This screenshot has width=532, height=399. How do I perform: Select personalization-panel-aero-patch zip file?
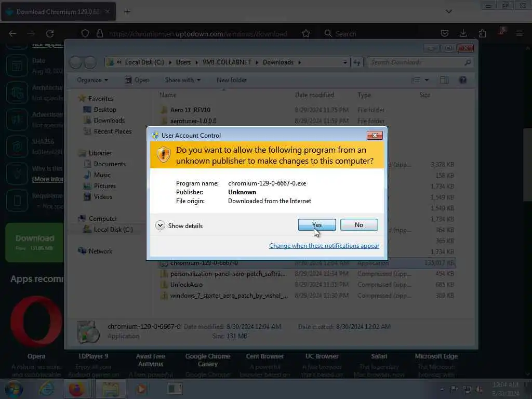307,274
